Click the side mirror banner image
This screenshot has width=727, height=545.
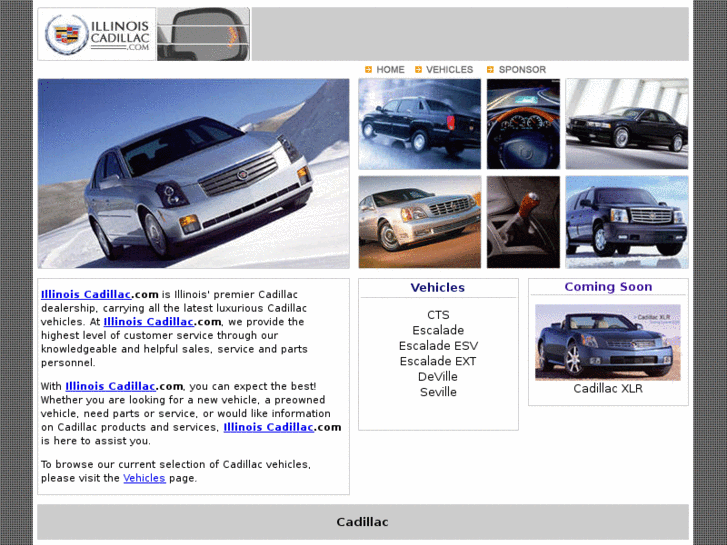coord(203,34)
